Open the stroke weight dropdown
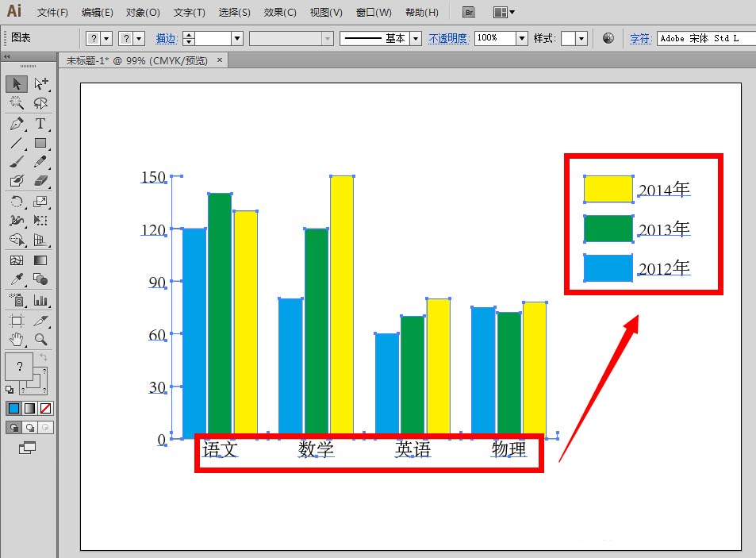This screenshot has width=756, height=558. coord(236,38)
